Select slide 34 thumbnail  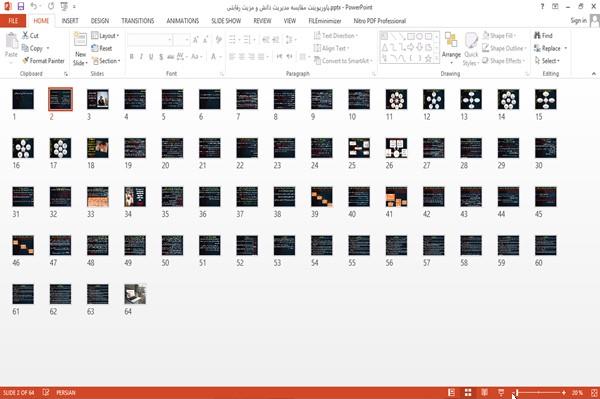click(x=135, y=197)
